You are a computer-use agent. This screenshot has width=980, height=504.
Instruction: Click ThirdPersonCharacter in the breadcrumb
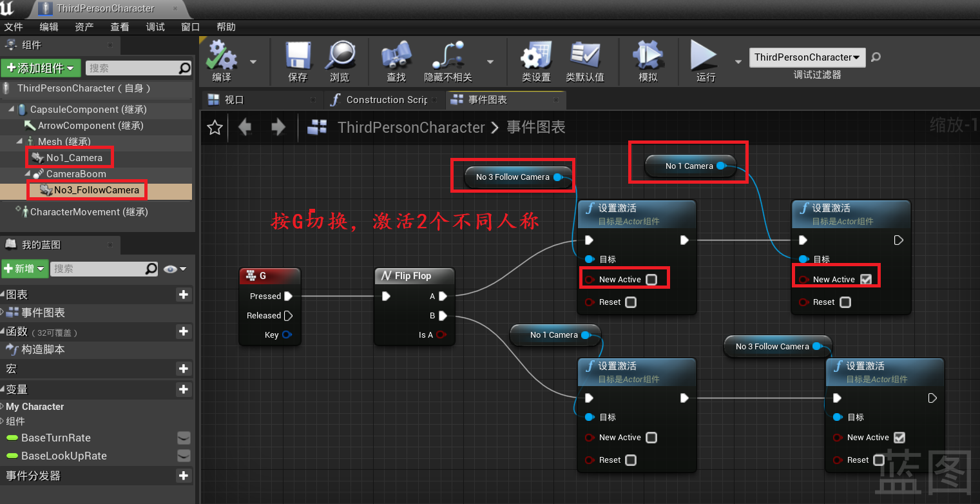click(411, 127)
